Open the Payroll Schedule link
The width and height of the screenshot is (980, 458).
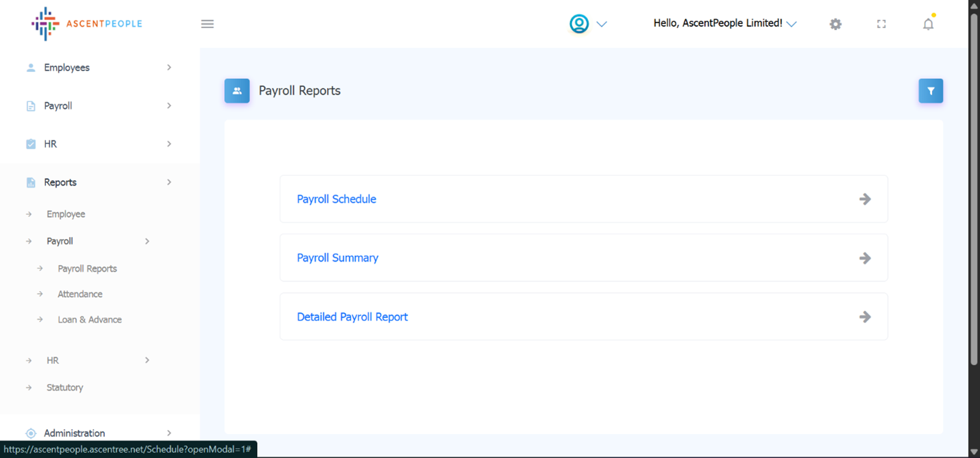pyautogui.click(x=336, y=199)
